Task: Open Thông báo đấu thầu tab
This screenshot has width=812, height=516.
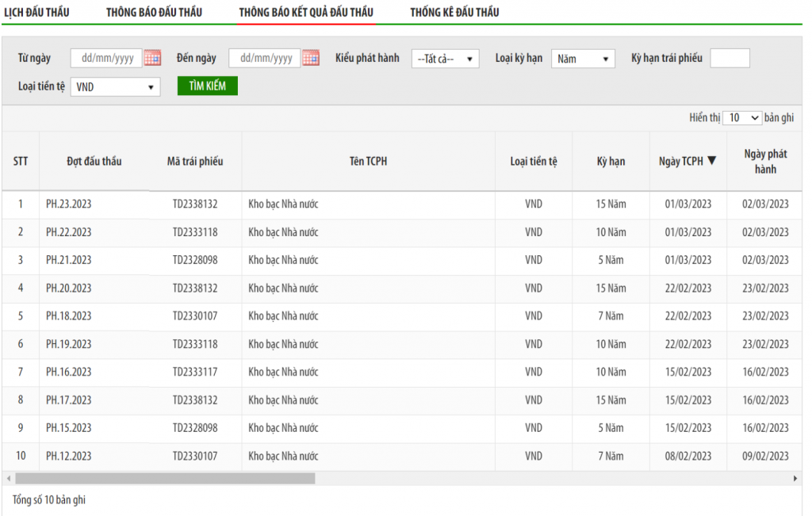Action: pos(154,12)
